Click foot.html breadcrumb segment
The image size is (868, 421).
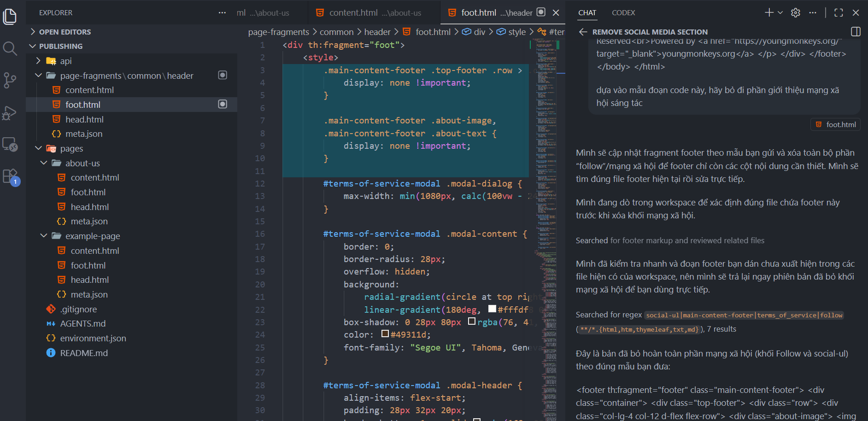tap(427, 32)
